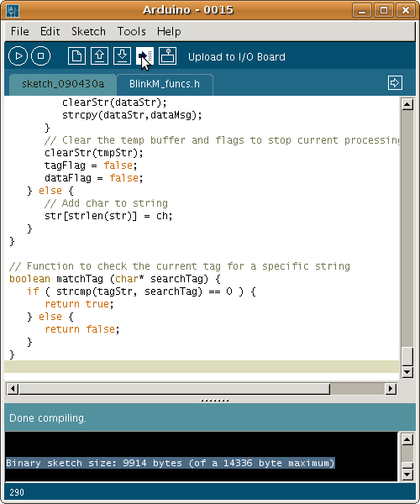The width and height of the screenshot is (420, 504).
Task: Click the Verify/Compile play button
Action: point(18,56)
